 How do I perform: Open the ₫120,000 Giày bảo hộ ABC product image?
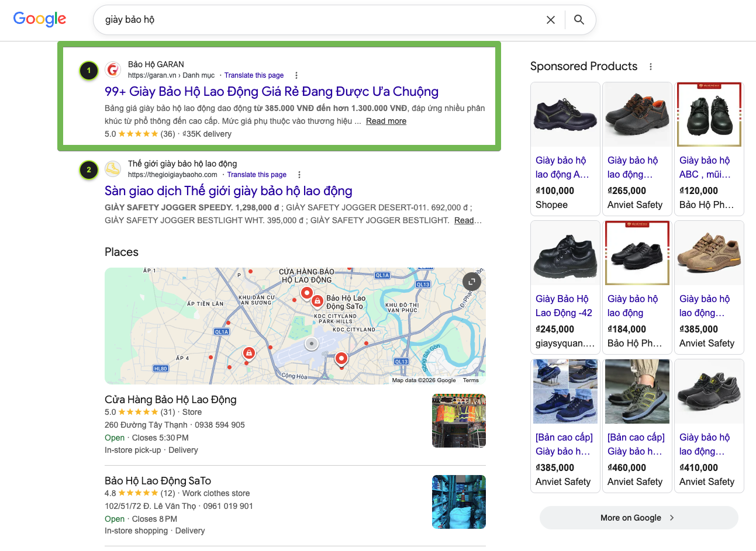[x=709, y=115]
